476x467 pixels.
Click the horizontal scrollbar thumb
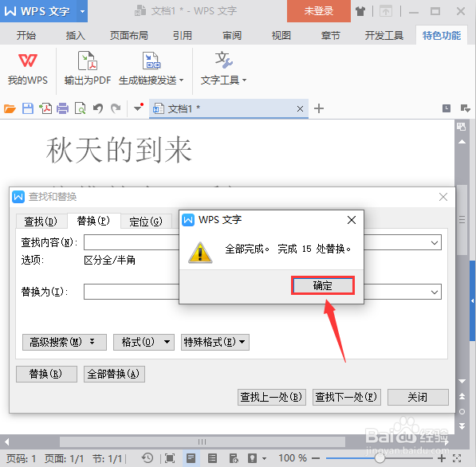pyautogui.click(x=203, y=441)
